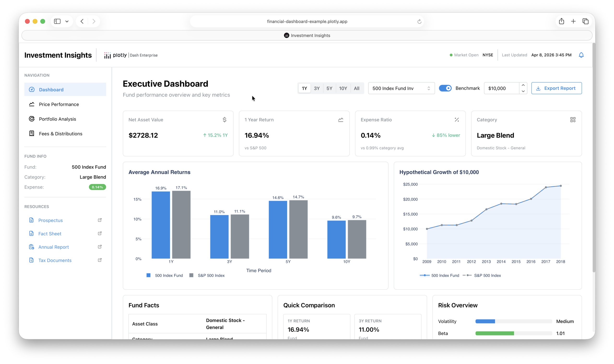The width and height of the screenshot is (614, 364).
Task: Click the $2728.12 net asset value
Action: click(x=143, y=135)
